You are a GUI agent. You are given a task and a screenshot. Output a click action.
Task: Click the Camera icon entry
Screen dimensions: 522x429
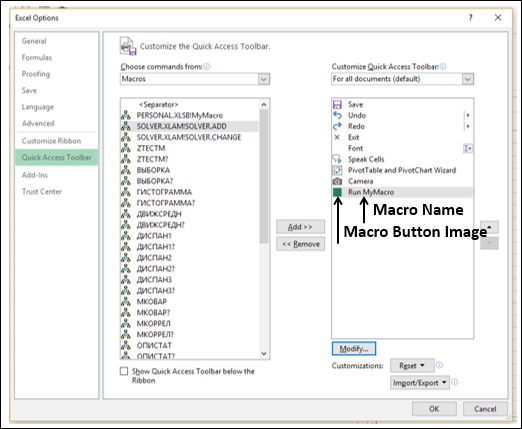click(x=337, y=181)
